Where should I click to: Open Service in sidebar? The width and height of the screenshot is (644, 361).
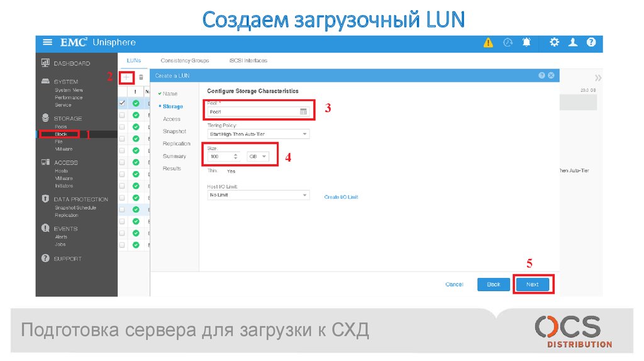[x=63, y=105]
